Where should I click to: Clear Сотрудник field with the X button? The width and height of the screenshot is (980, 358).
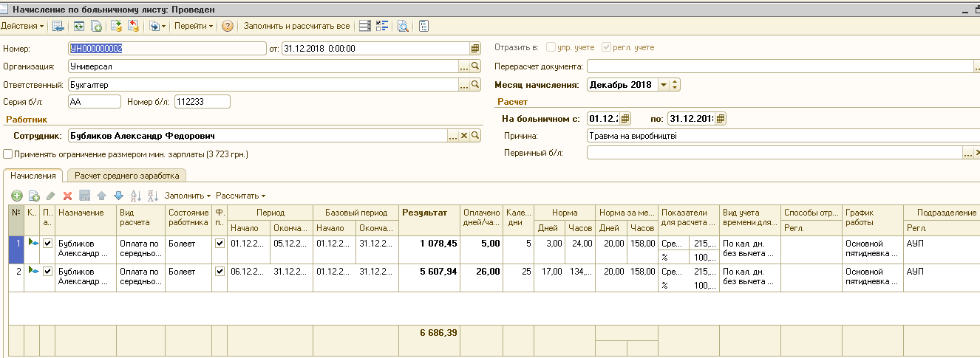point(464,136)
